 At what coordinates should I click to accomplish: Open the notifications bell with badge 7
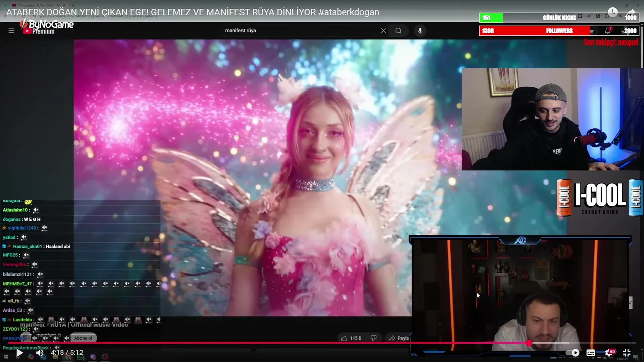608,31
